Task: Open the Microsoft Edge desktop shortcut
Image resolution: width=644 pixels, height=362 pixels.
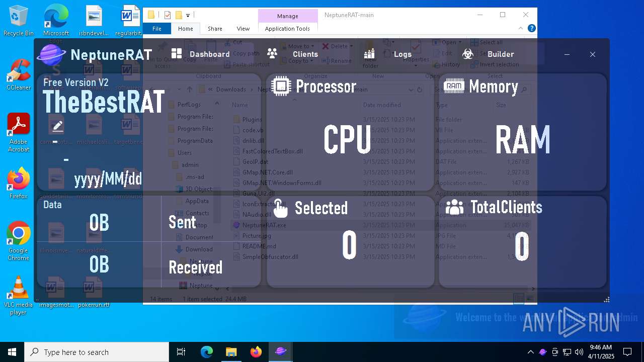Action: coord(56,23)
